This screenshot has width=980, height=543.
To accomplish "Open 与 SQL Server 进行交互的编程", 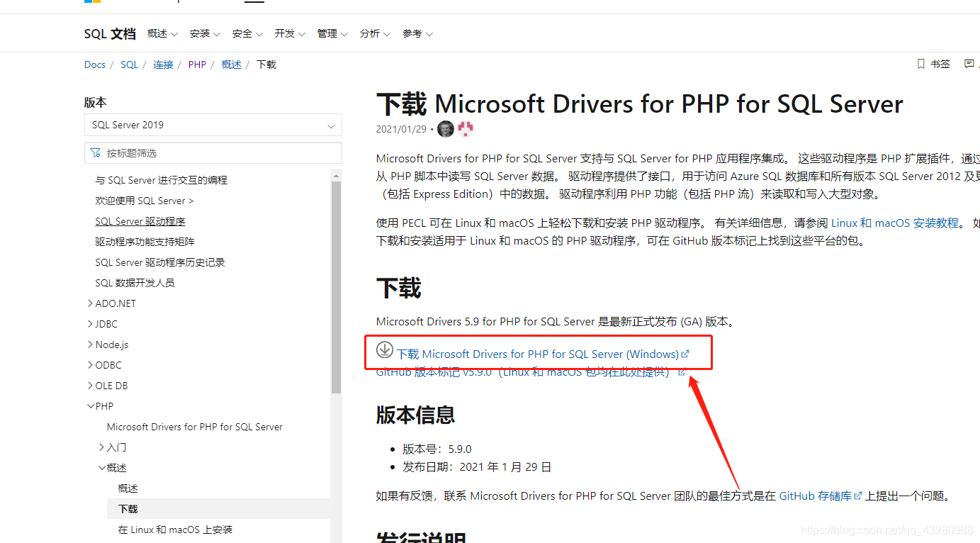I will click(x=162, y=180).
